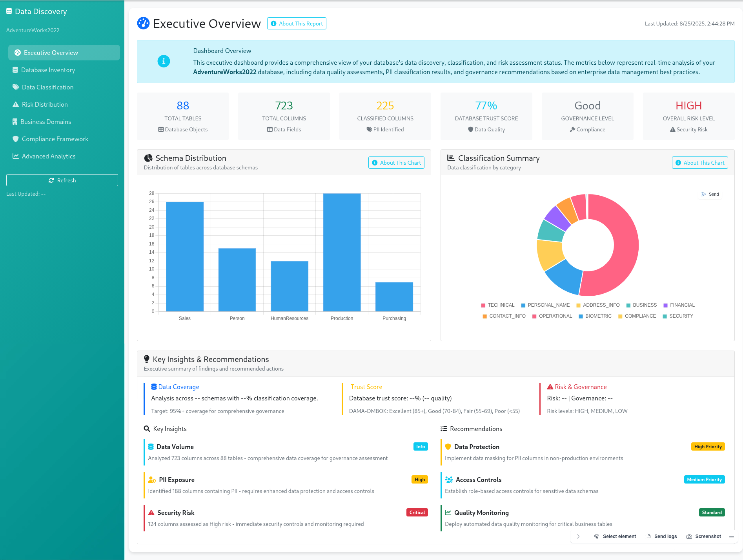Open About This Chart for Schema Distribution
Viewport: 743px width, 560px height.
(x=396, y=163)
